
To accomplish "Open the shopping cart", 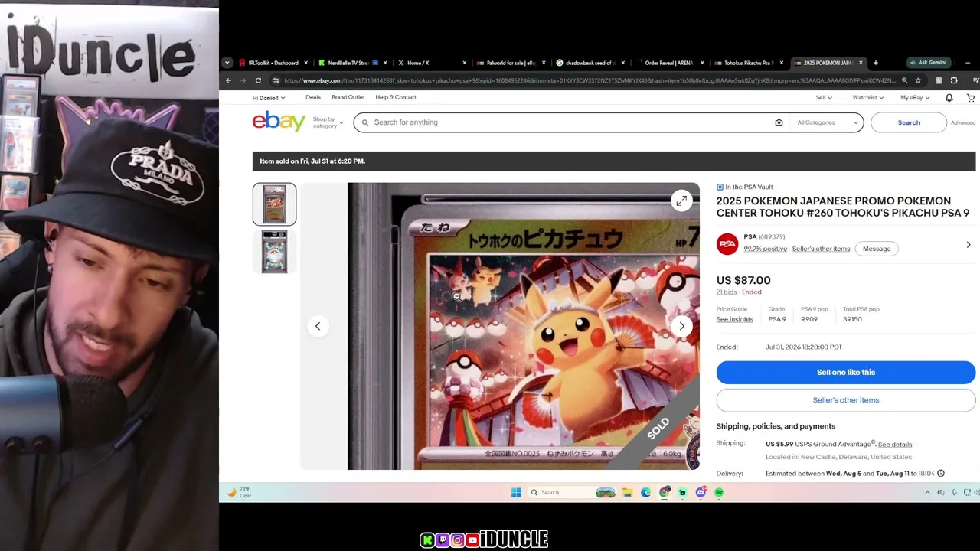I will coord(971,98).
